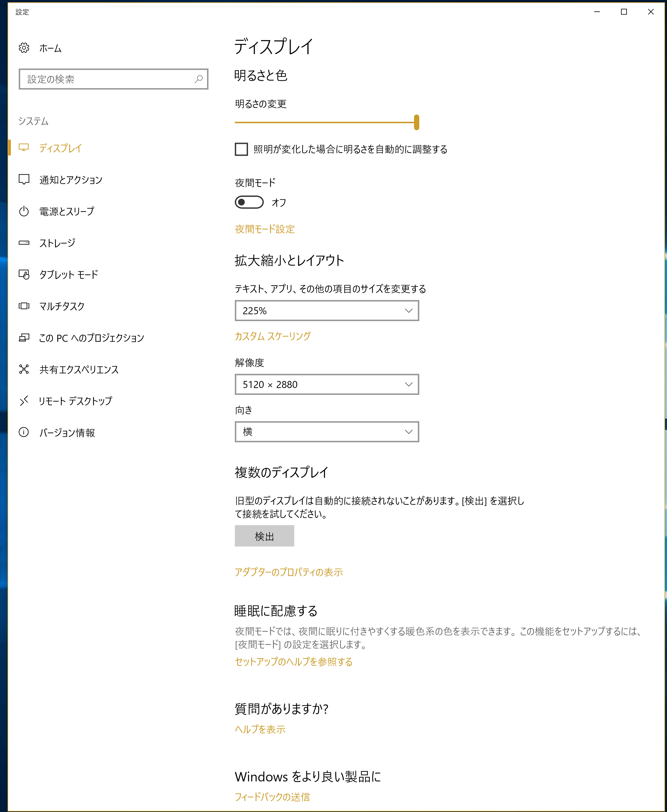Open この PC へのプロジェクション in the sidebar
The height and width of the screenshot is (812, 667).
click(91, 338)
